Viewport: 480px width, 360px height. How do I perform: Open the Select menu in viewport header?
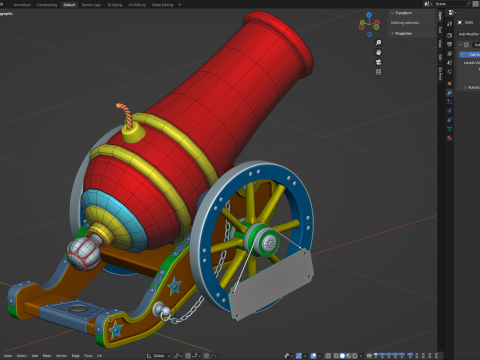(x=22, y=356)
